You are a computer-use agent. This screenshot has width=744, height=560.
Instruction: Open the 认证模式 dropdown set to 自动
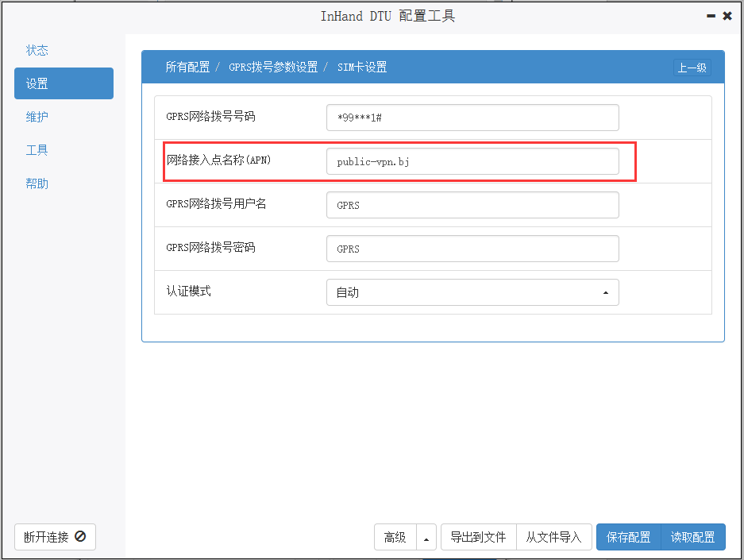click(472, 292)
